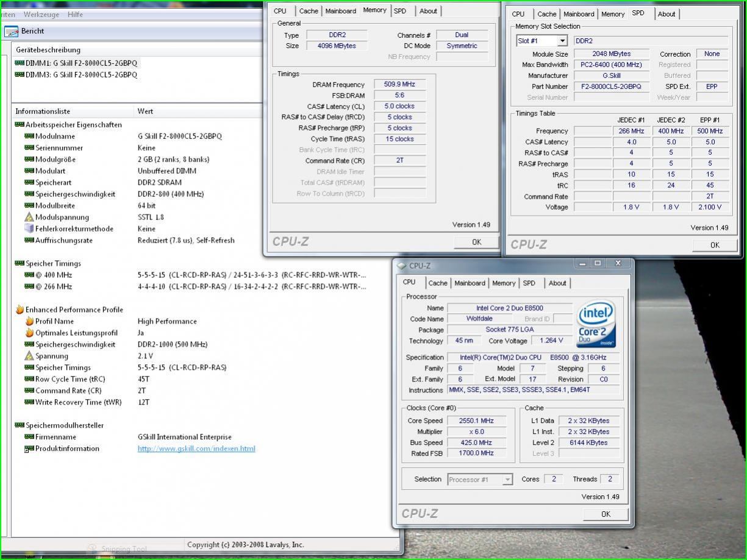The height and width of the screenshot is (560, 747).
Task: Click the warning triangle icon beside Modulspannung
Action: (29, 217)
